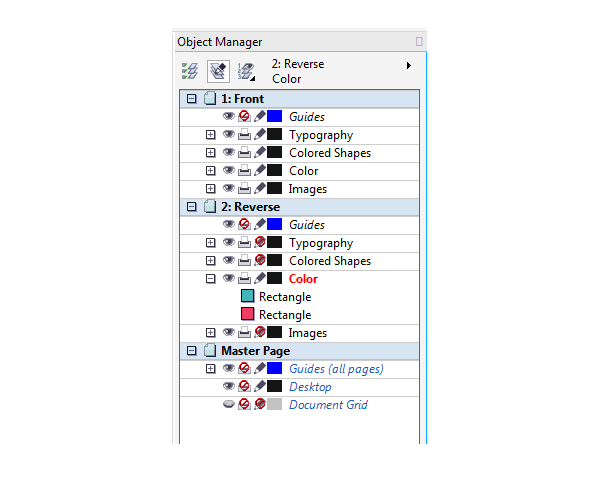The width and height of the screenshot is (600, 478).
Task: Toggle printer icon on red Color layer
Action: (244, 278)
